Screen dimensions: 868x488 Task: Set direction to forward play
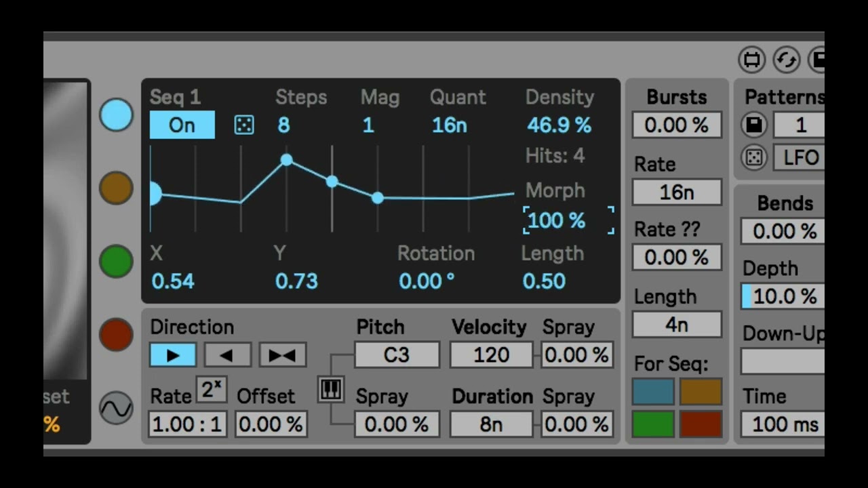point(173,355)
